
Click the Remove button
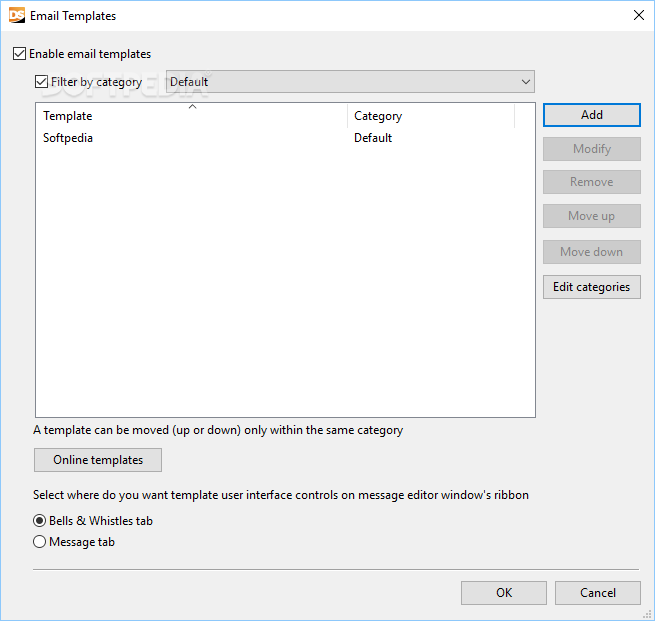[592, 182]
